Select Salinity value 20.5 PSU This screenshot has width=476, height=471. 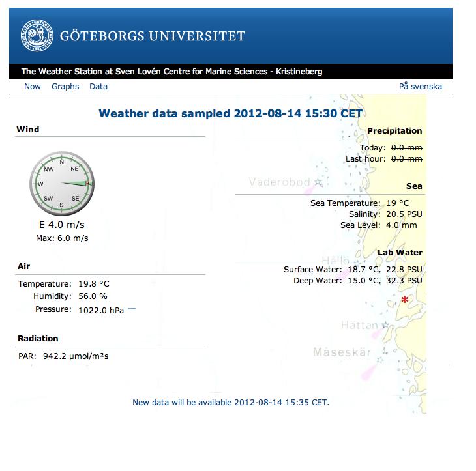click(404, 214)
